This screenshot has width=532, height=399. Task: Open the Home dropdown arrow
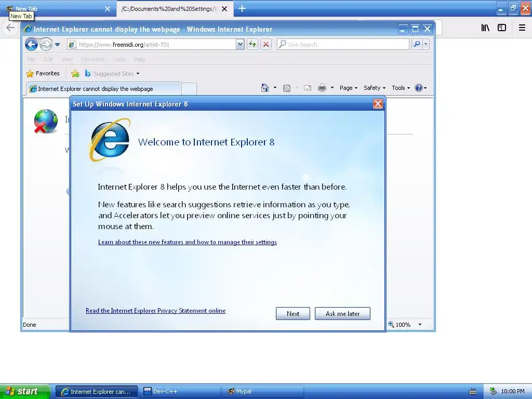(275, 88)
